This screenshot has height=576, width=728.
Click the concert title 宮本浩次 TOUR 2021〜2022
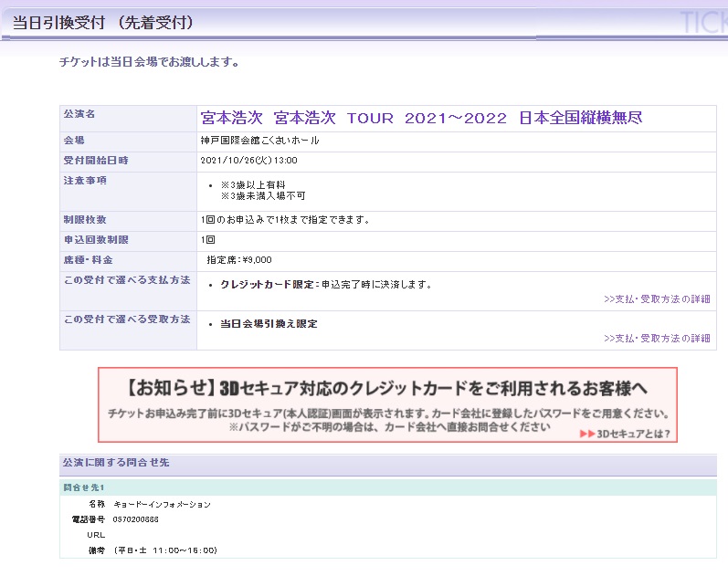coord(422,118)
